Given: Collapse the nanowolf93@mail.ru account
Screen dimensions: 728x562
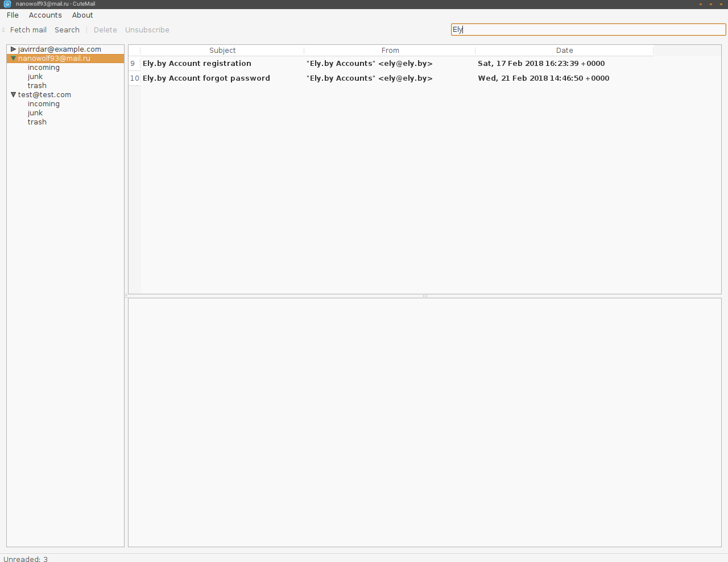Looking at the screenshot, I should (13, 59).
